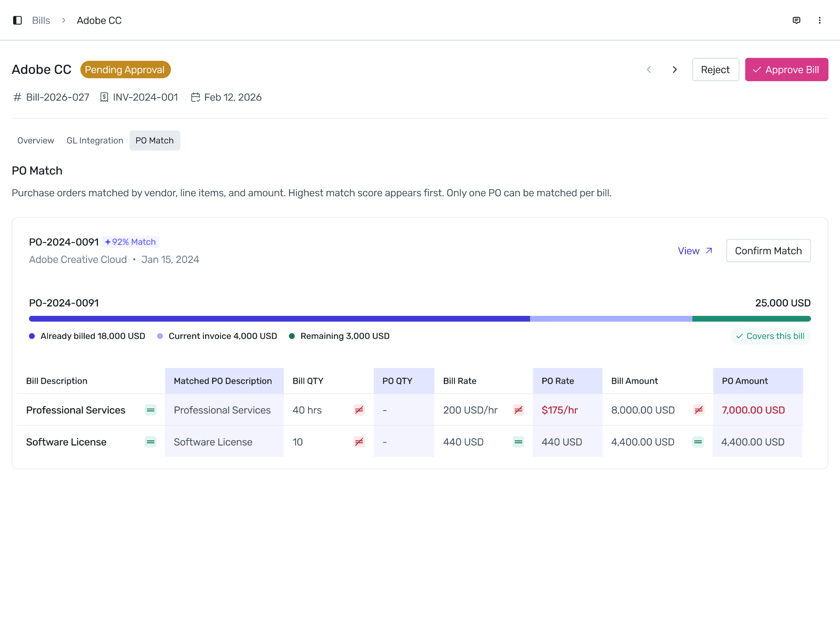840x617 pixels.
Task: Click the Pending Approval status badge
Action: coord(125,70)
